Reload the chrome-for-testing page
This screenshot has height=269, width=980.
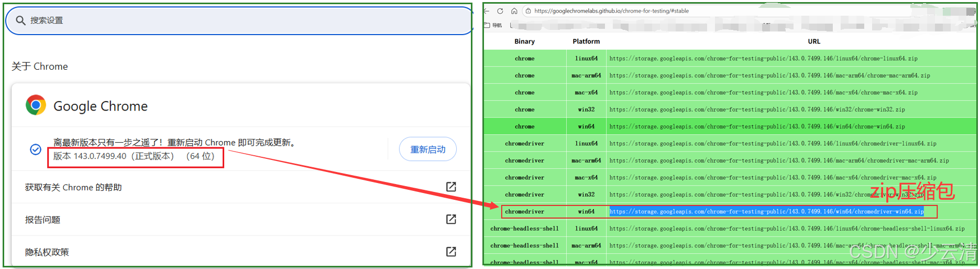[500, 10]
